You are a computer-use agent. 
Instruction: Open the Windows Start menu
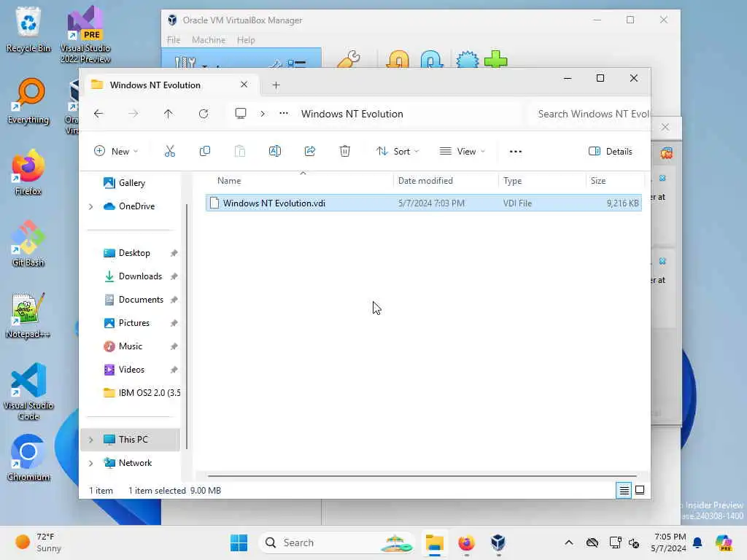(239, 542)
